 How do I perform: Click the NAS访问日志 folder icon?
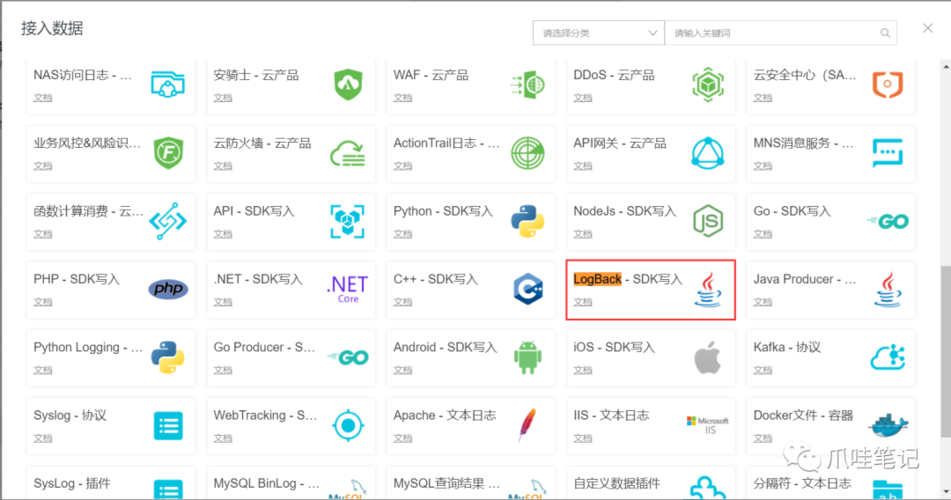(168, 84)
